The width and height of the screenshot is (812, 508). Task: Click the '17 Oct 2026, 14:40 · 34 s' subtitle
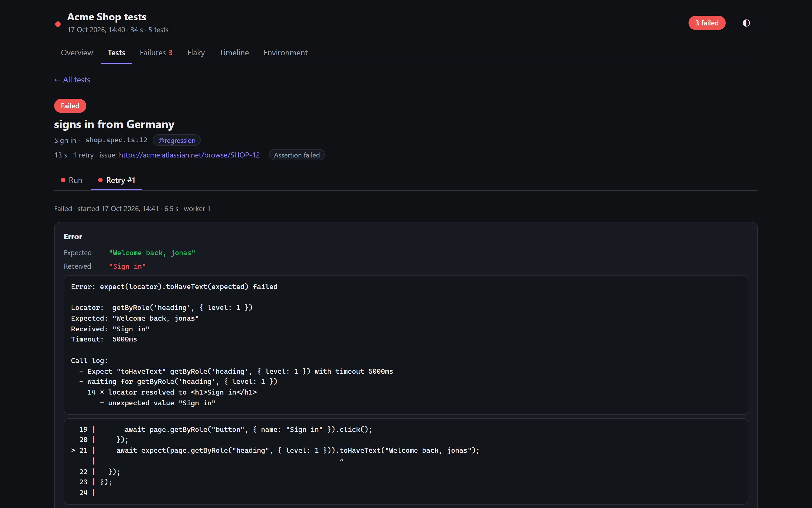(x=118, y=30)
